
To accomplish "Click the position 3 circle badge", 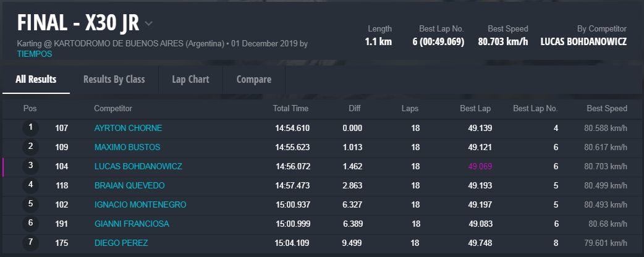I will point(30,167).
